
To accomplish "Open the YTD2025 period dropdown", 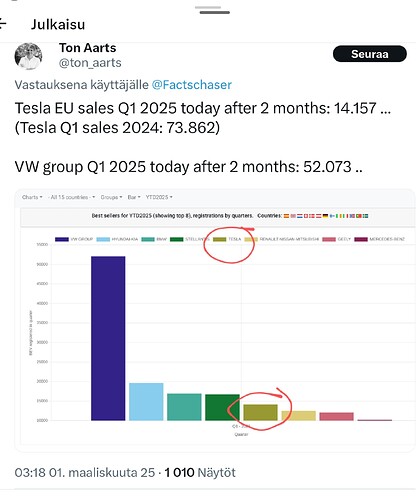I will click(159, 197).
